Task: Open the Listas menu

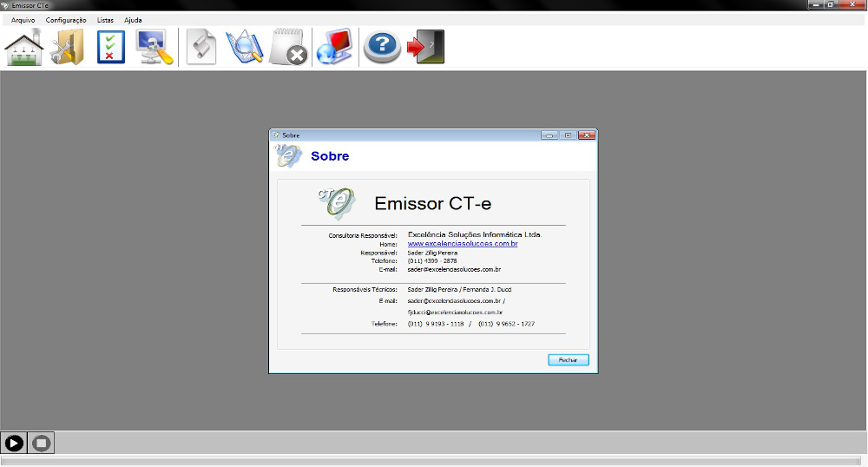Action: [105, 19]
